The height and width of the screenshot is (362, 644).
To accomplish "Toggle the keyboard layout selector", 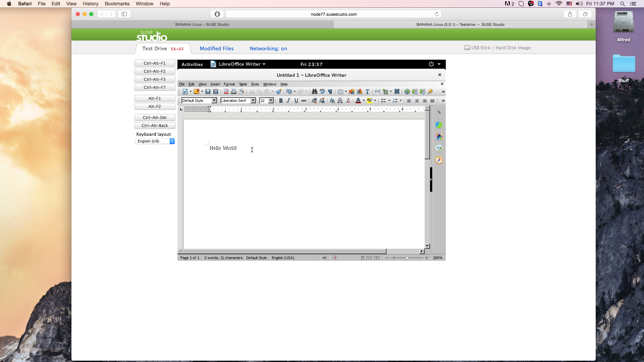I will (172, 141).
